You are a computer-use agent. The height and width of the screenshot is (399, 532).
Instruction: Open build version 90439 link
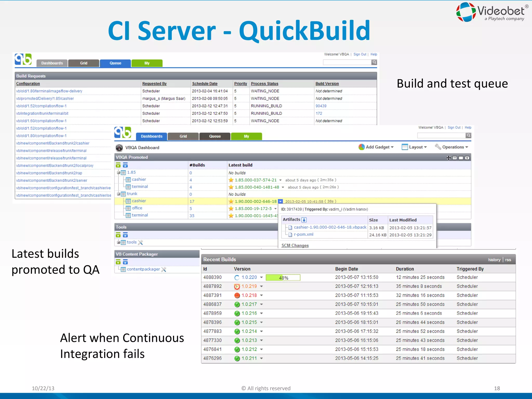[321, 106]
